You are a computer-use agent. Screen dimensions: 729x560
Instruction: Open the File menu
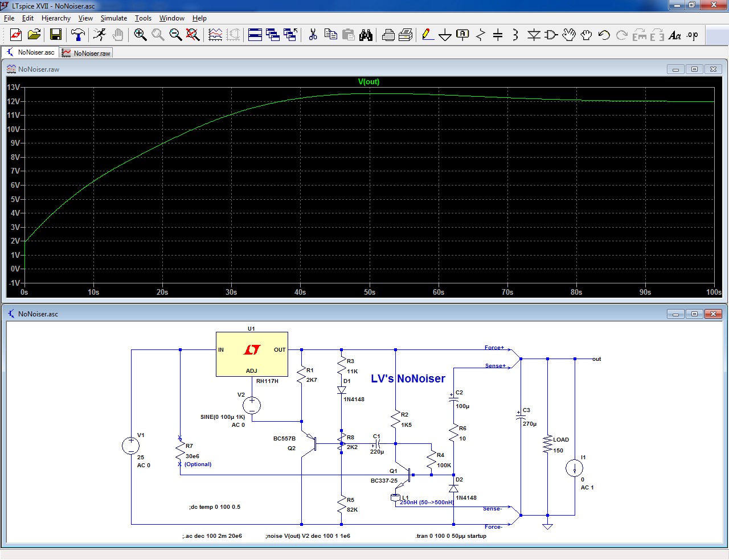tap(9, 18)
